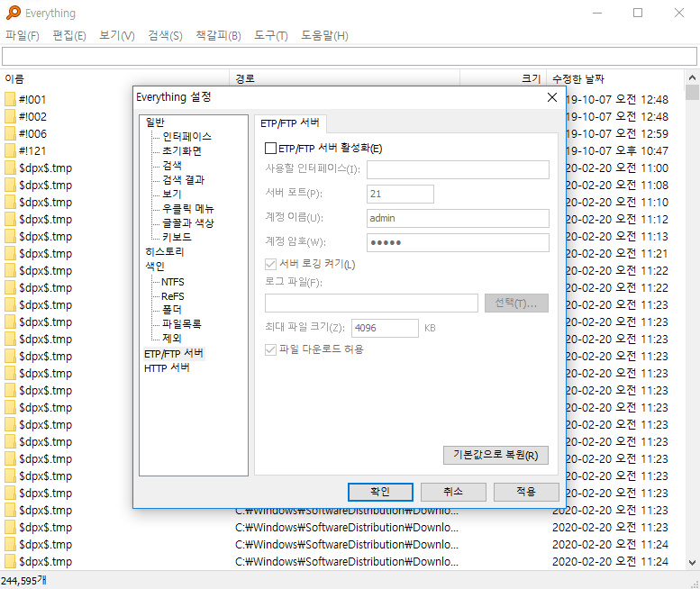This screenshot has height=589, width=700.
Task: Open 책갈피(B) menu
Action: pos(218,35)
